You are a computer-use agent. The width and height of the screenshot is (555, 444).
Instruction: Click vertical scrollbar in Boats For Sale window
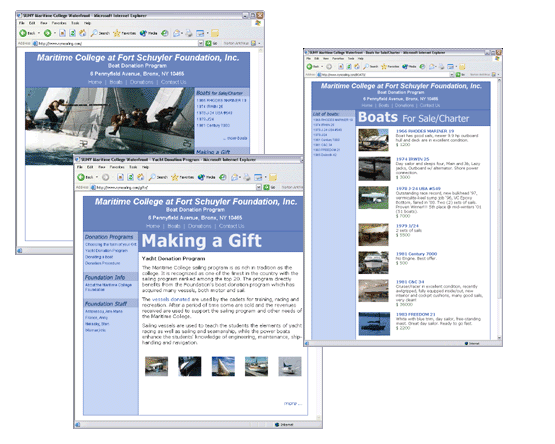(499, 209)
